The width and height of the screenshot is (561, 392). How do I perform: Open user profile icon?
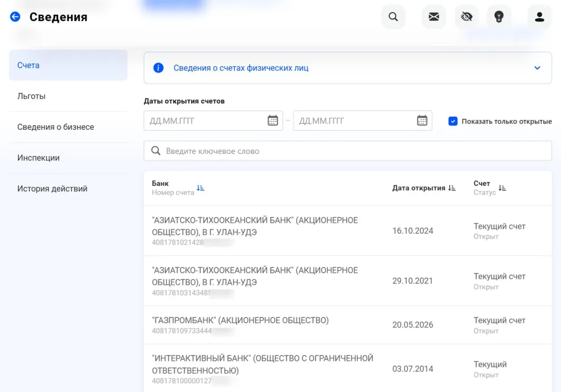pyautogui.click(x=539, y=17)
